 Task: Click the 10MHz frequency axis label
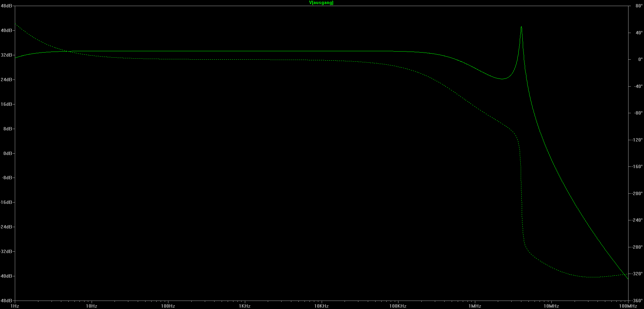(x=551, y=306)
